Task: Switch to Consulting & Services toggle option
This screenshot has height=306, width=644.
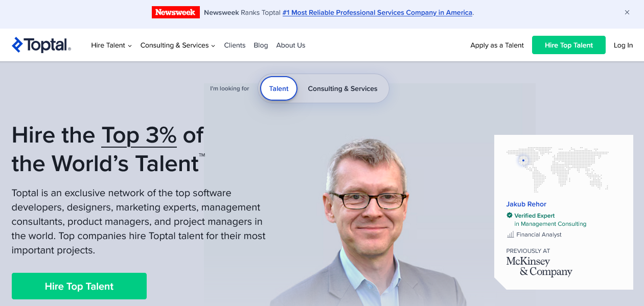Action: tap(342, 88)
